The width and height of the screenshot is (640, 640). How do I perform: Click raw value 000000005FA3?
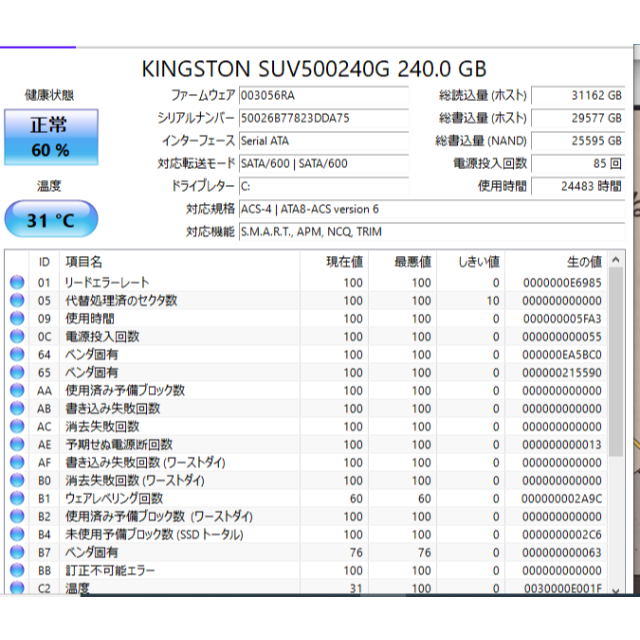coord(562,319)
